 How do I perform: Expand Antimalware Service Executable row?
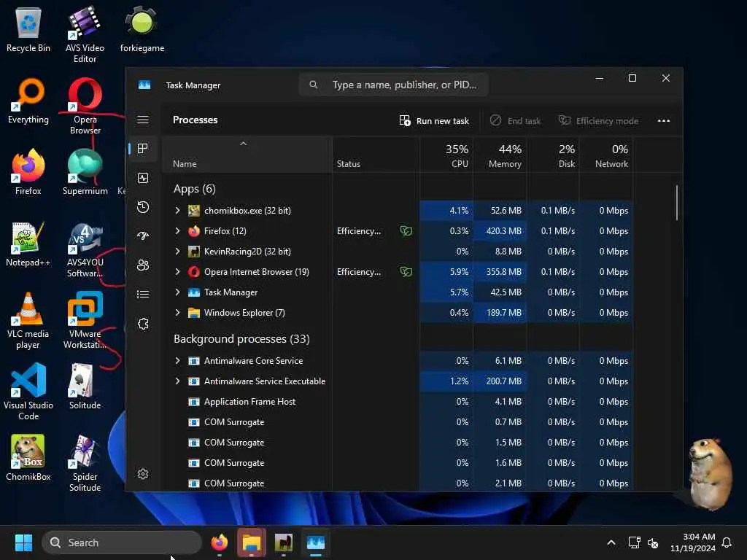click(x=178, y=381)
